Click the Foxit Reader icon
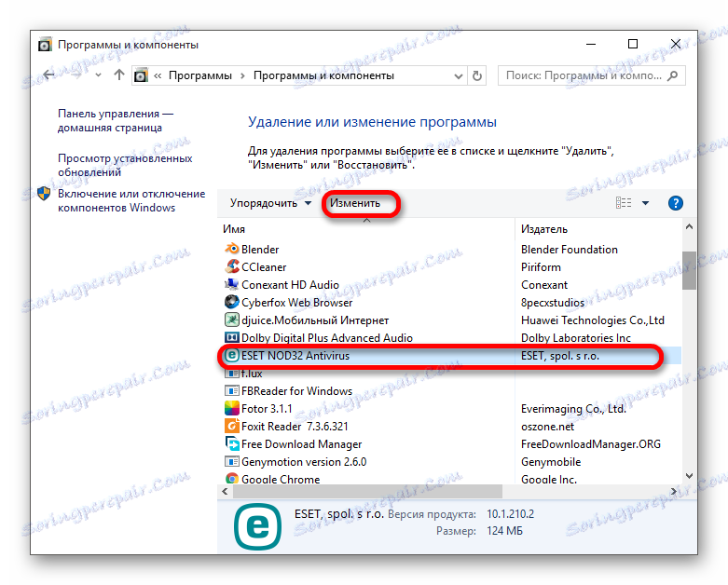 coord(232,426)
